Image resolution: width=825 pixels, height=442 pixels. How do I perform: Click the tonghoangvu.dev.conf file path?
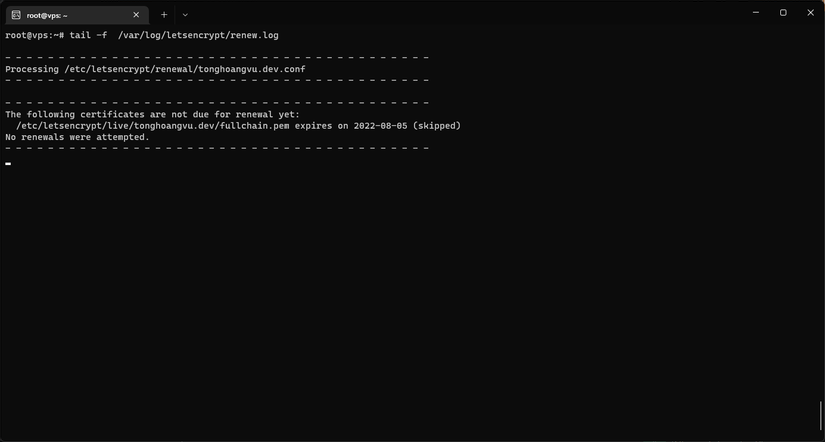(x=185, y=69)
